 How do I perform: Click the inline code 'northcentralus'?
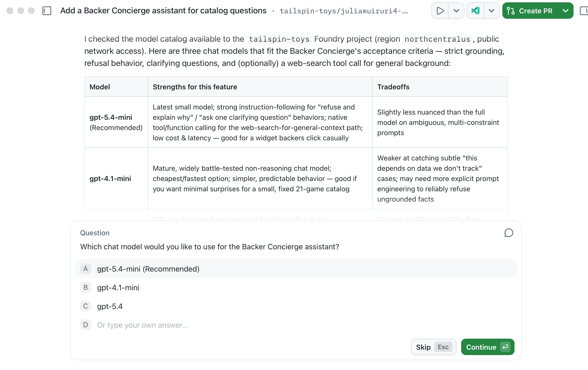[x=437, y=39]
